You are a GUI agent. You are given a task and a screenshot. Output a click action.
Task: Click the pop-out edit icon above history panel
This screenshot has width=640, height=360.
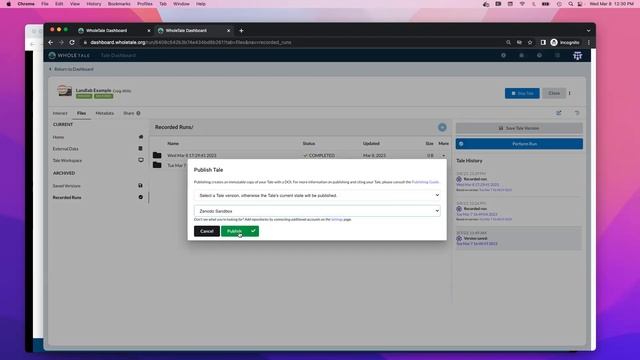point(559,113)
